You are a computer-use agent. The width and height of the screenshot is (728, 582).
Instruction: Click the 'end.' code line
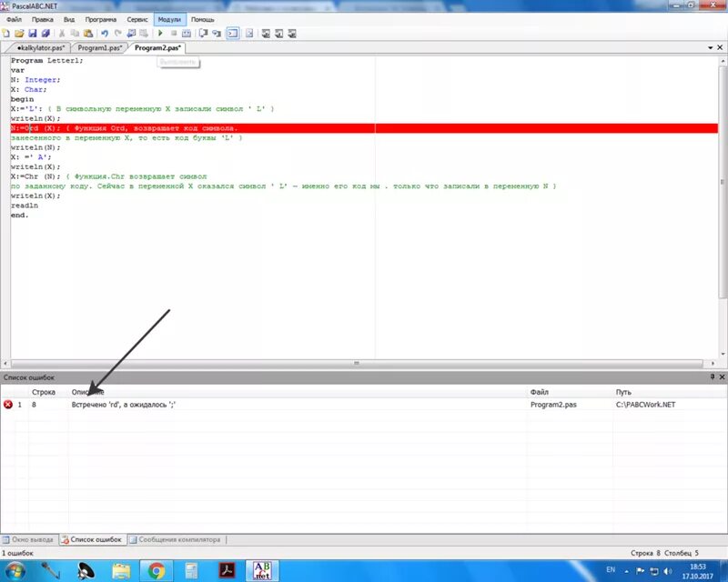[x=19, y=215]
